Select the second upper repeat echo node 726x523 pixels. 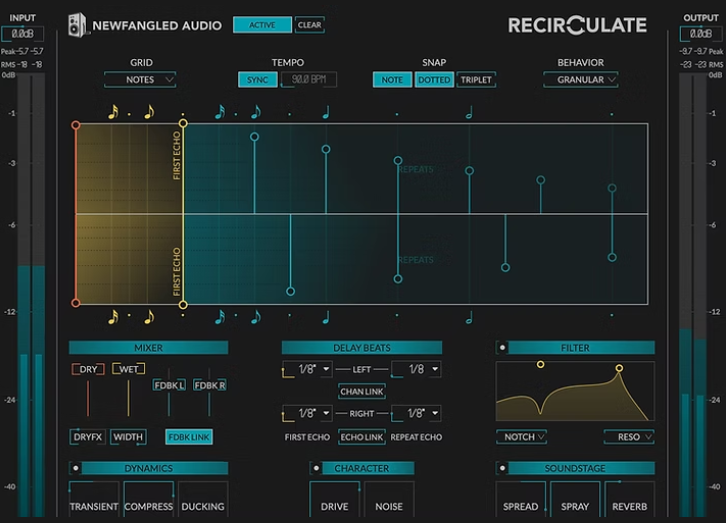[x=326, y=149]
